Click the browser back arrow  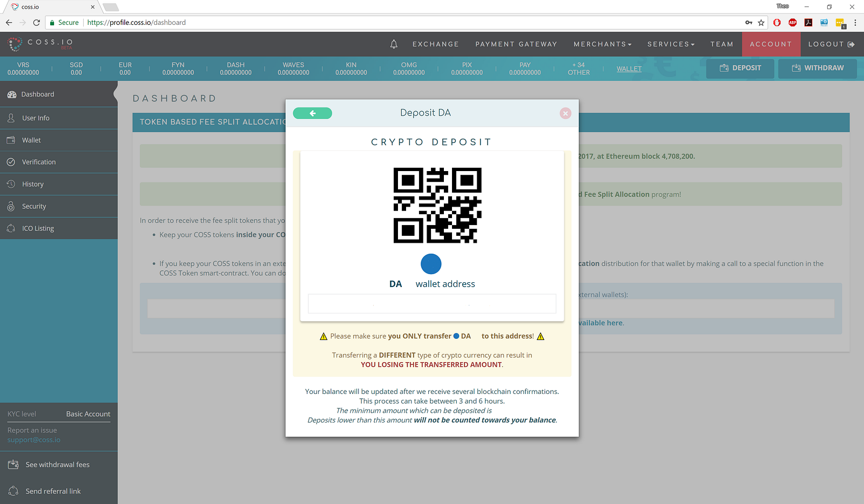[9, 23]
